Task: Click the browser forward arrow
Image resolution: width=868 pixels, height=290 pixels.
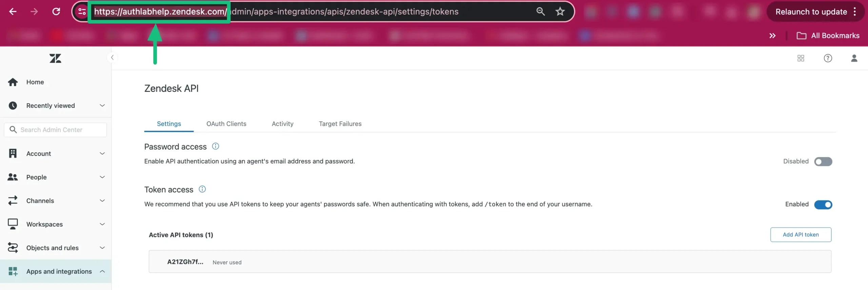Action: coord(34,12)
